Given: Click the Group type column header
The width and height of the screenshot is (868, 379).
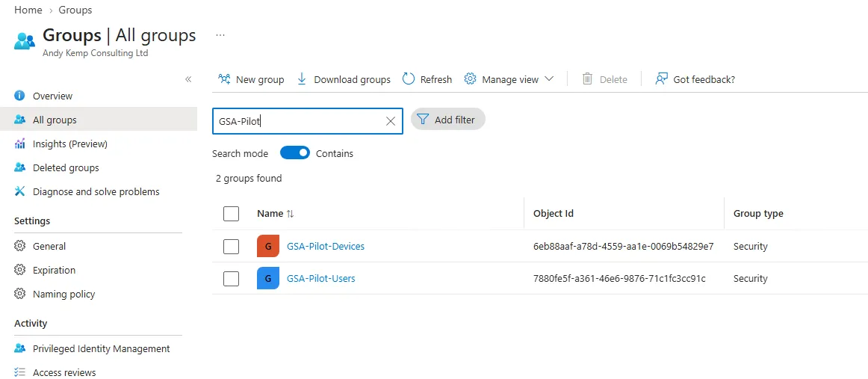Looking at the screenshot, I should [x=758, y=213].
